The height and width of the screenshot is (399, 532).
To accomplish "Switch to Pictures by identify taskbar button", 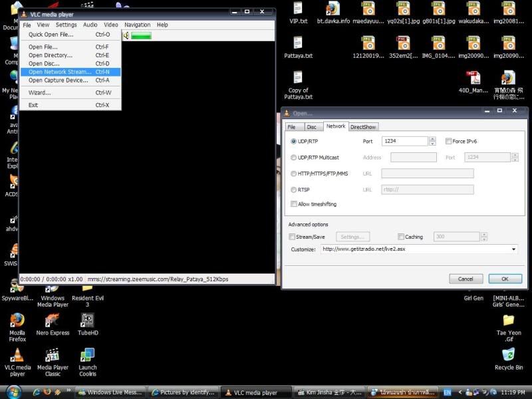I will click(x=184, y=392).
